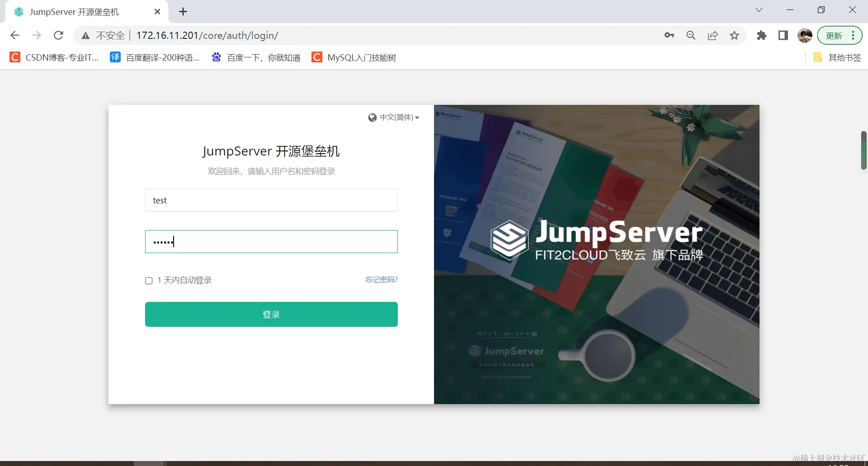The height and width of the screenshot is (466, 868).
Task: Click the address bar URL
Action: (207, 35)
